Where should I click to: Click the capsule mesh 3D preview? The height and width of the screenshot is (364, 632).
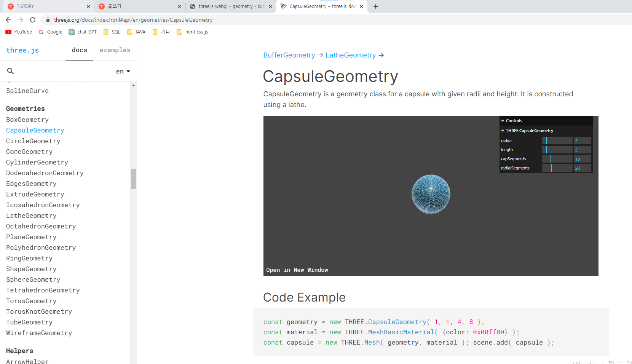click(431, 194)
